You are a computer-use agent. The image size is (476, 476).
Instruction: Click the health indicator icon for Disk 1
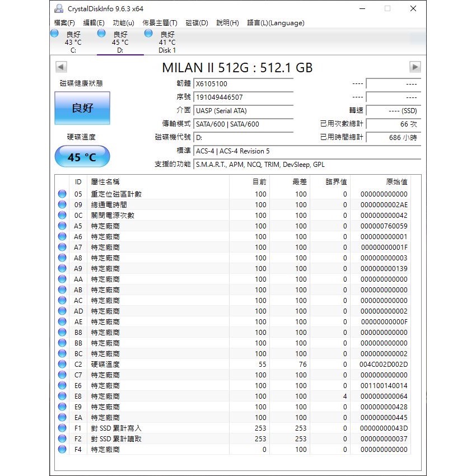coord(148,34)
